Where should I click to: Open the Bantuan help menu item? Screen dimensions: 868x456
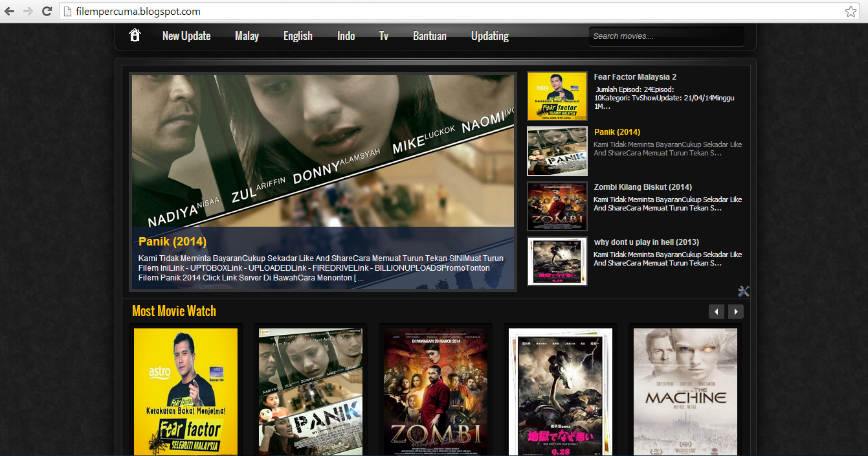point(430,36)
